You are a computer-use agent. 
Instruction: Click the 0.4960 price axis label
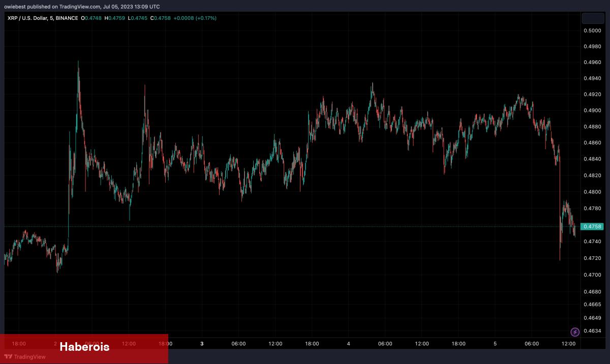point(592,62)
